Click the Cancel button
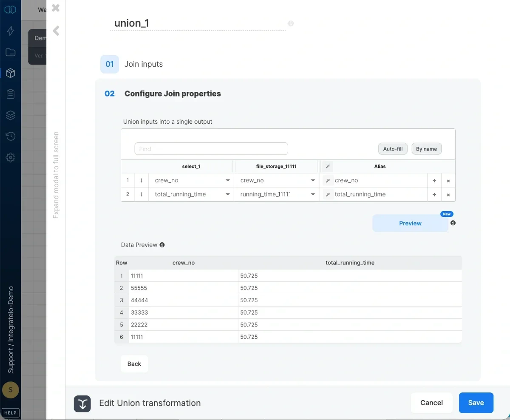The height and width of the screenshot is (420, 510). coord(431,403)
